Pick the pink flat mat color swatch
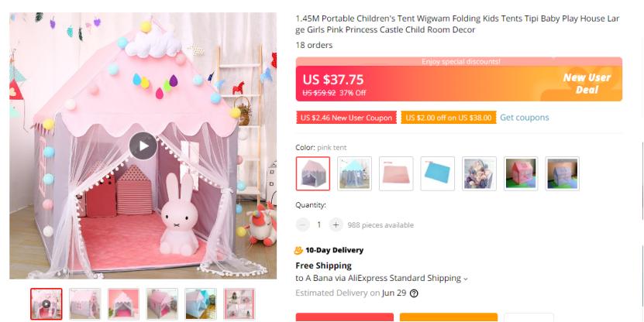This screenshot has width=644, height=322. pyautogui.click(x=396, y=173)
